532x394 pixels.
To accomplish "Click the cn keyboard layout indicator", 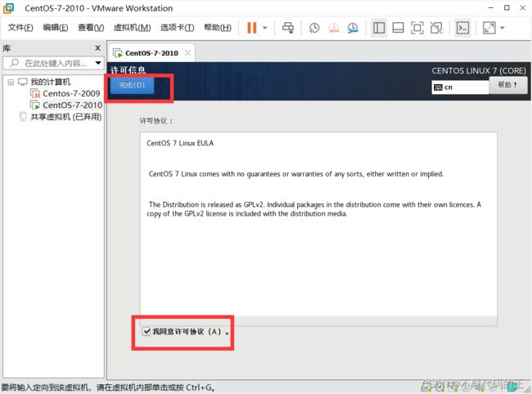I will pos(461,87).
